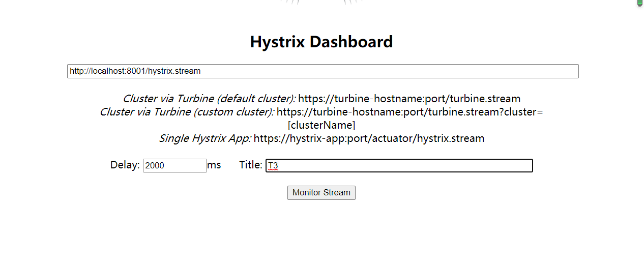Click the hystrix stream URL input field
The width and height of the screenshot is (644, 263).
tap(323, 71)
